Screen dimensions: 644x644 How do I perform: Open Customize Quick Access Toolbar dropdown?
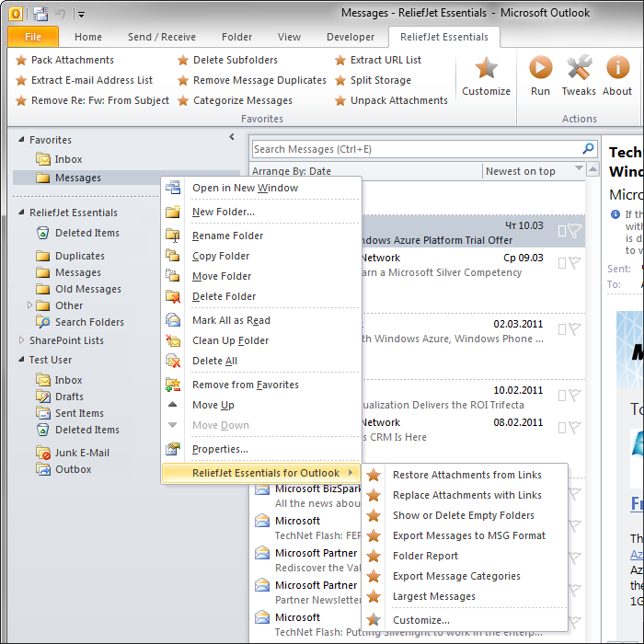coord(81,15)
